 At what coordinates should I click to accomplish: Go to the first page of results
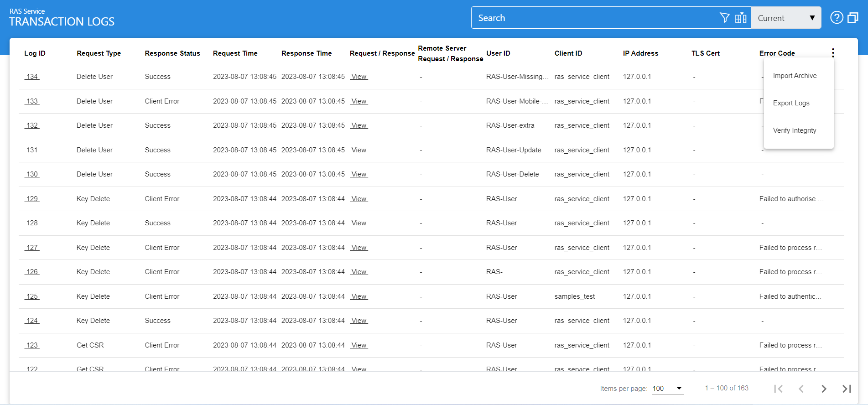click(778, 389)
